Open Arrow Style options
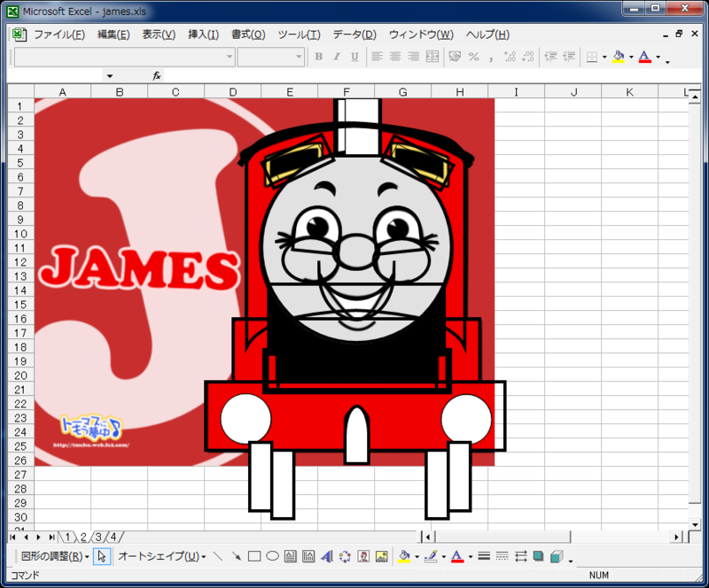This screenshot has width=709, height=588. pyautogui.click(x=520, y=556)
